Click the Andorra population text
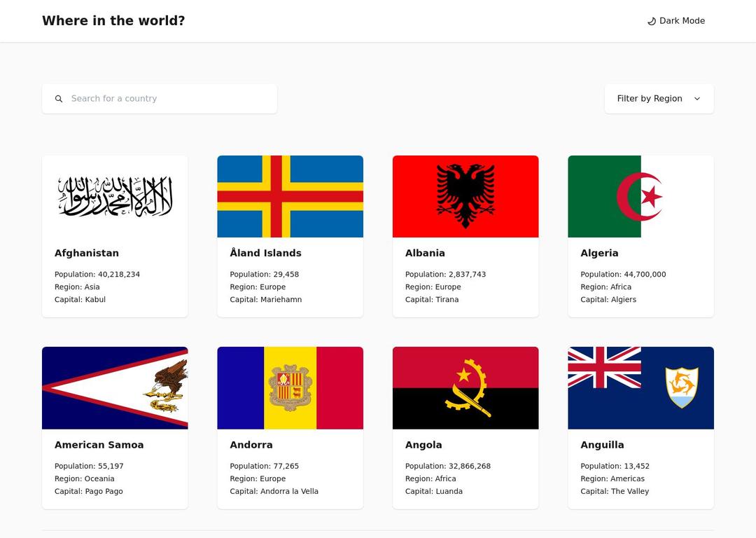Screen dimensions: 756x538 click(x=265, y=466)
